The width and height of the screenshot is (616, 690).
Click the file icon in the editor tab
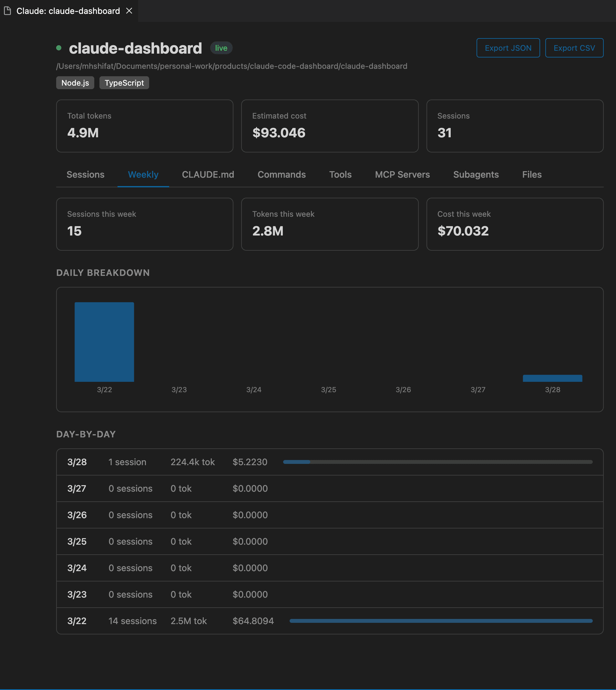tap(7, 11)
